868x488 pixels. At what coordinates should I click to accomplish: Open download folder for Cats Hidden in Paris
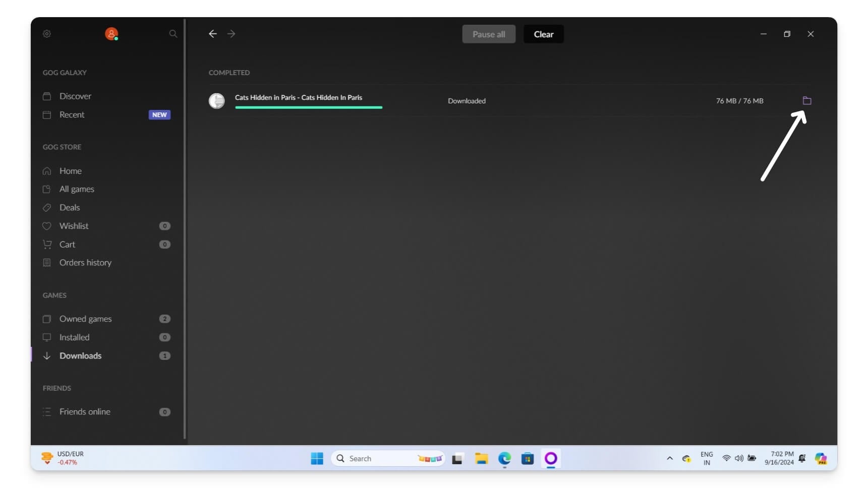coord(807,101)
